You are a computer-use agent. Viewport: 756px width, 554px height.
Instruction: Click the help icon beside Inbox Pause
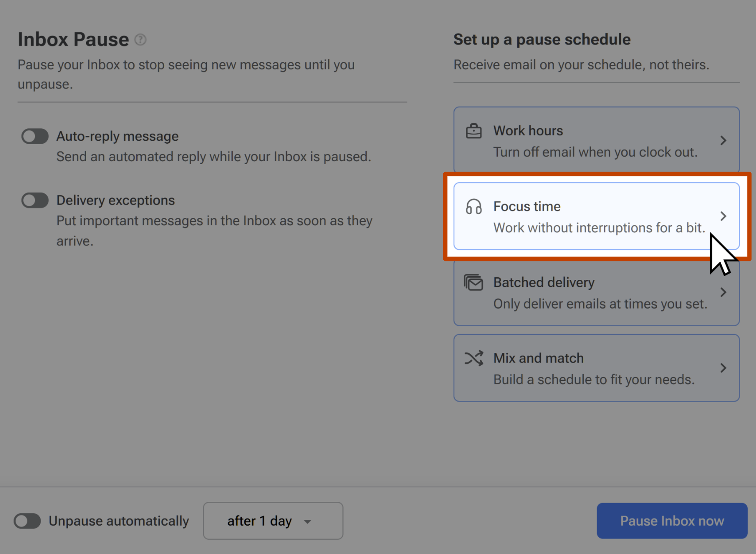140,40
